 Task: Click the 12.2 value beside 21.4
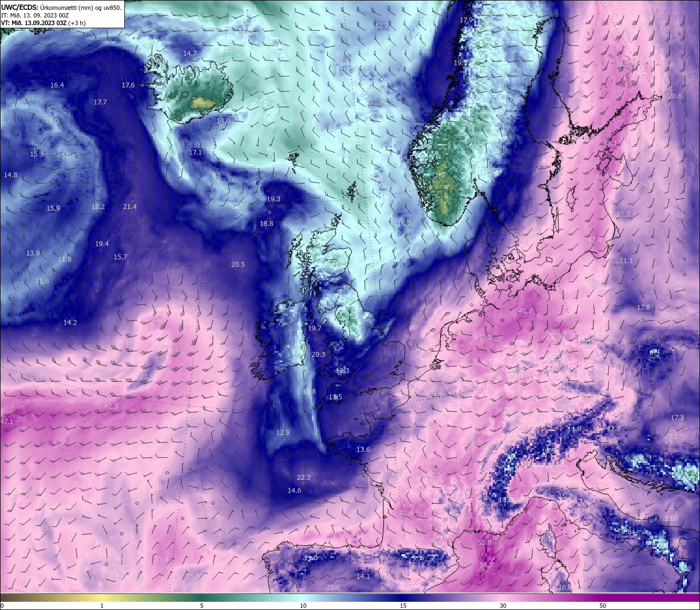coord(98,206)
